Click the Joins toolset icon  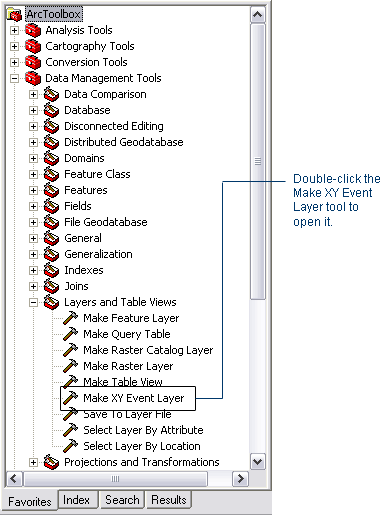[x=51, y=286]
